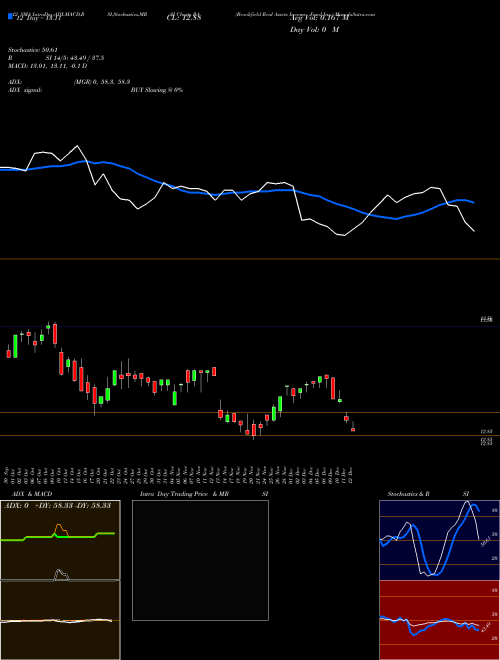Click the 'BUY Slowing @ 0%' signal text
The image size is (500, 660).
pyautogui.click(x=157, y=90)
